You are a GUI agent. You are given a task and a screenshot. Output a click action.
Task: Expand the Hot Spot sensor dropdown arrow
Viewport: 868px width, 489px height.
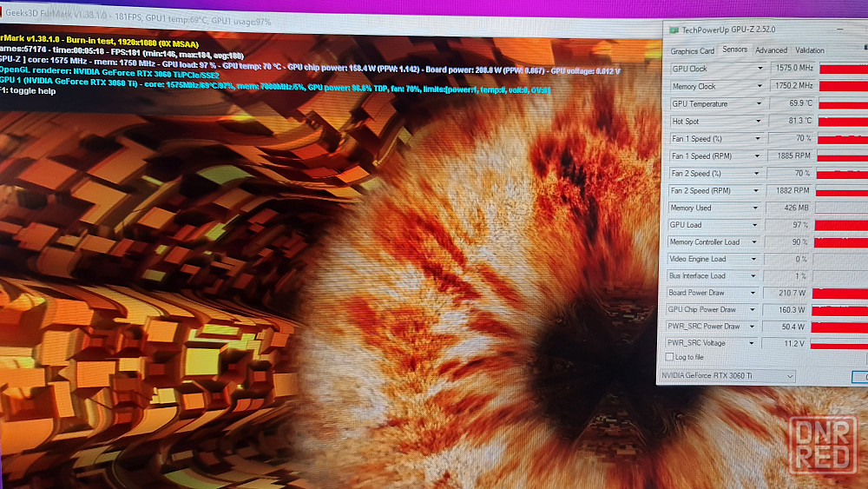tap(760, 121)
